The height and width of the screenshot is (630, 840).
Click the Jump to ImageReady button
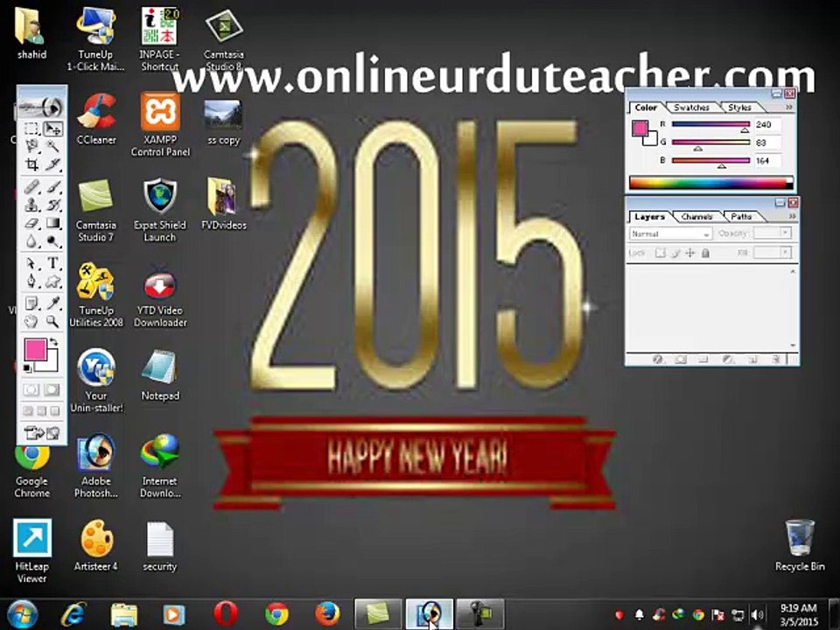[42, 432]
